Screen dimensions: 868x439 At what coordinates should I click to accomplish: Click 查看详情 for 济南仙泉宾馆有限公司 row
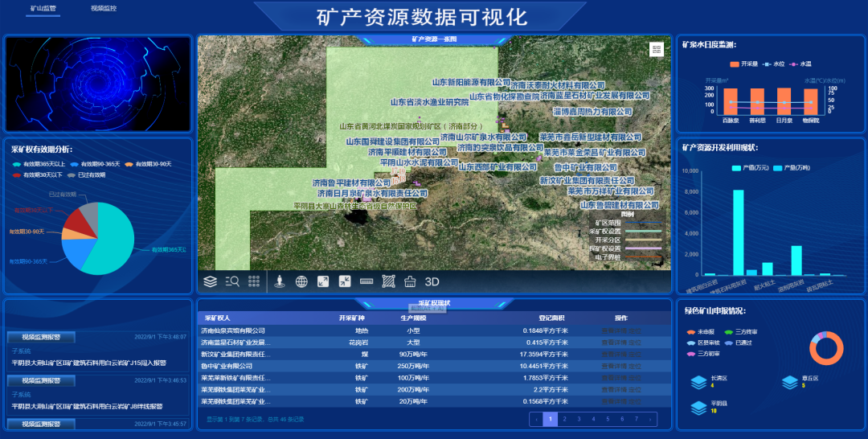pos(614,331)
